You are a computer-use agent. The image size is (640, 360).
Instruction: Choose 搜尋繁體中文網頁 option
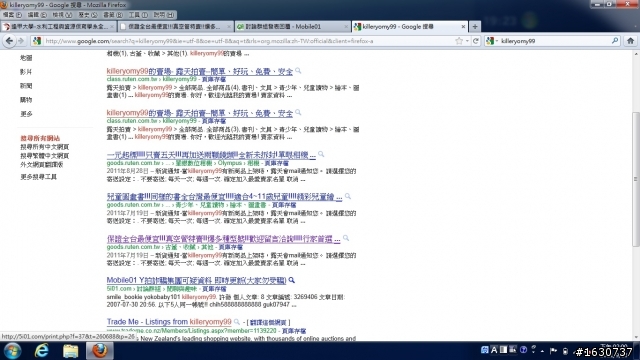pos(44,156)
